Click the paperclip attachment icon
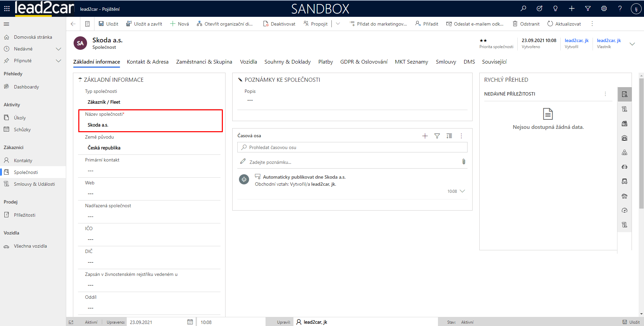Screen dimensions: 644x326 [x=464, y=162]
